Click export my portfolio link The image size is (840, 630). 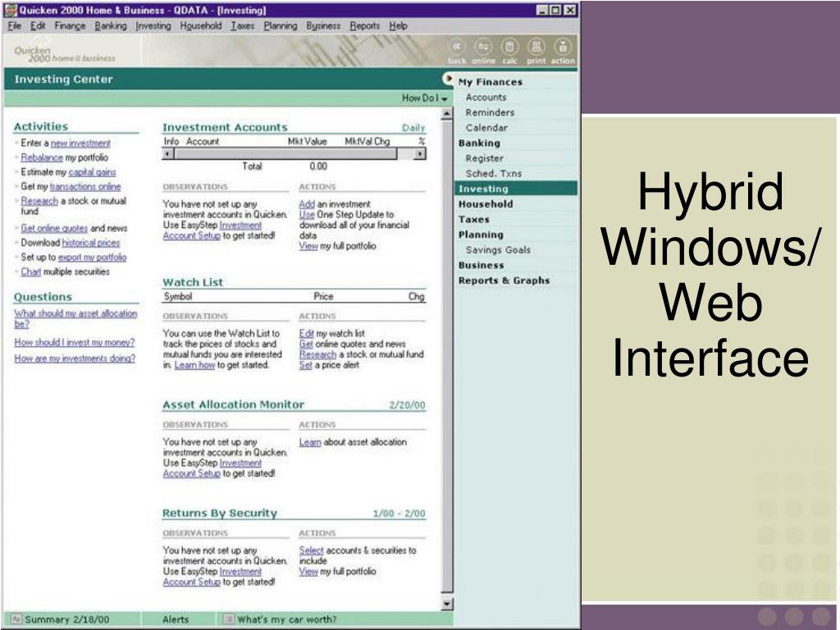(92, 257)
